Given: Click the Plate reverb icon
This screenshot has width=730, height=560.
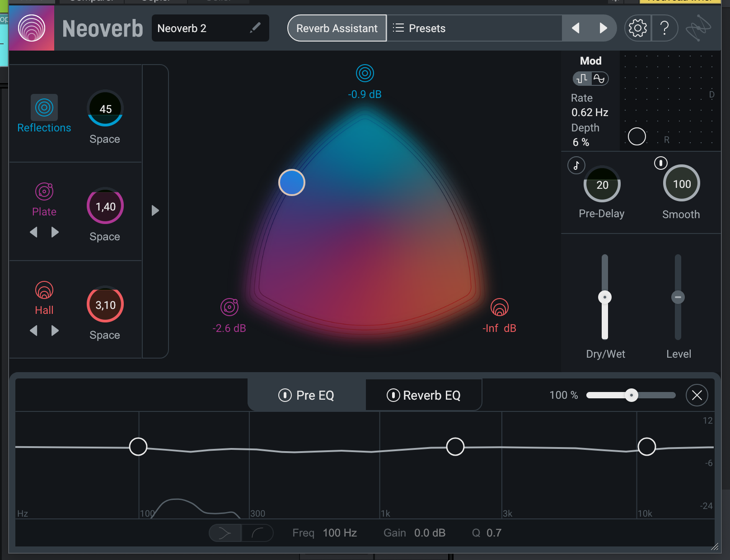Looking at the screenshot, I should coord(44,191).
